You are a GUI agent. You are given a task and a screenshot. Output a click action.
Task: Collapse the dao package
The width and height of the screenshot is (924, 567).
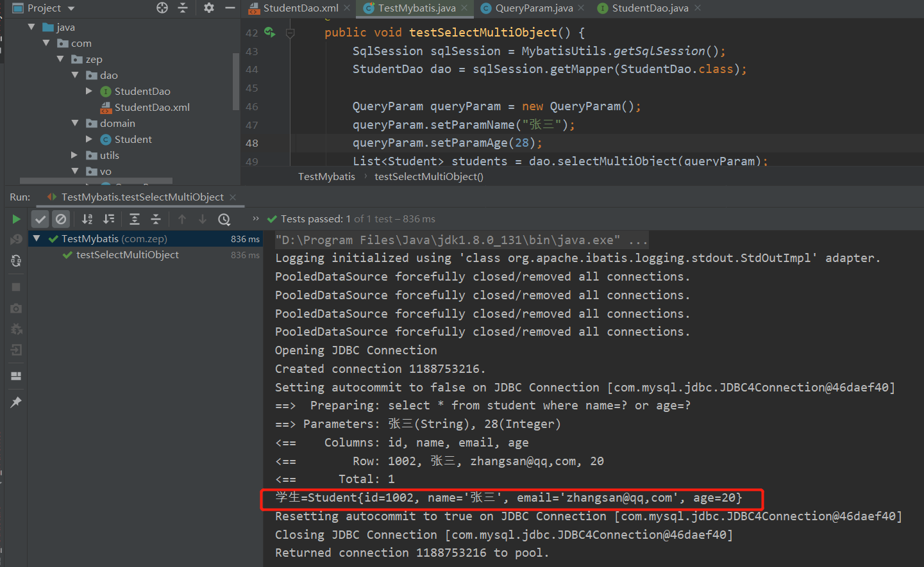75,75
